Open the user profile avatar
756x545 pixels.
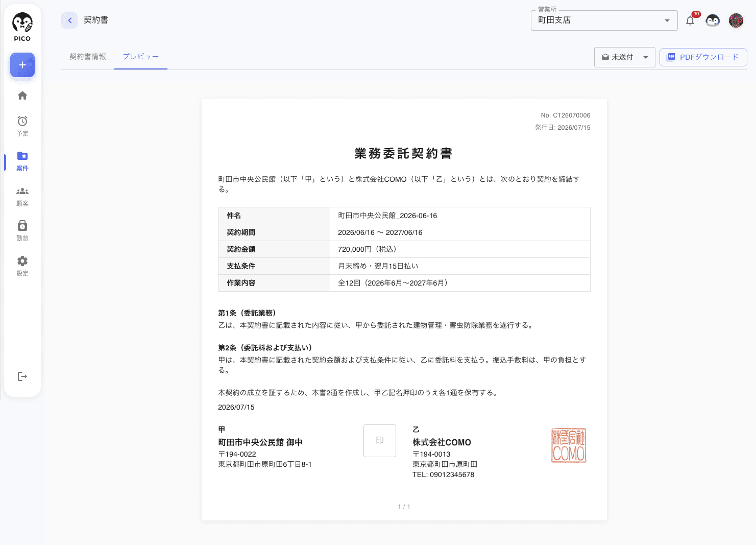[x=736, y=20]
